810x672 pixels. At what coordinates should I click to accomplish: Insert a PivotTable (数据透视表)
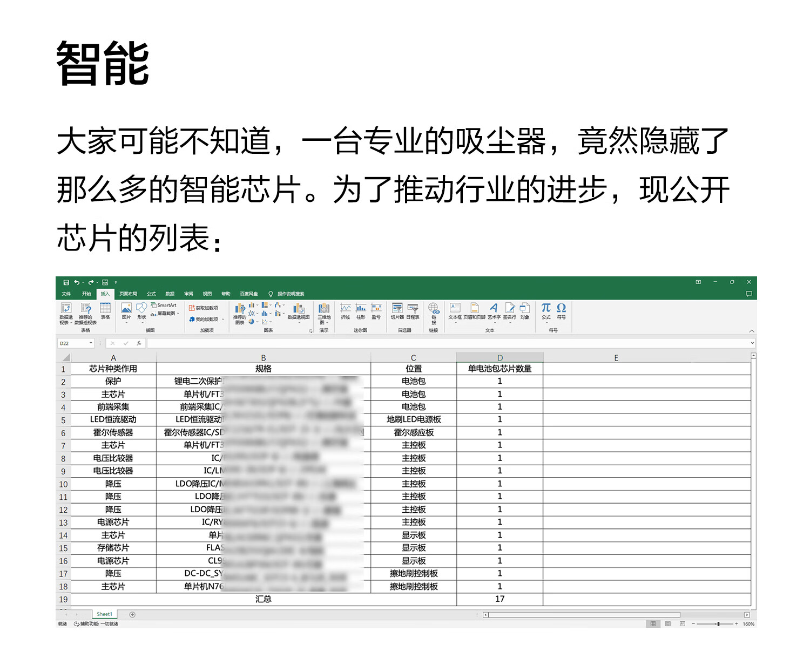tap(66, 313)
